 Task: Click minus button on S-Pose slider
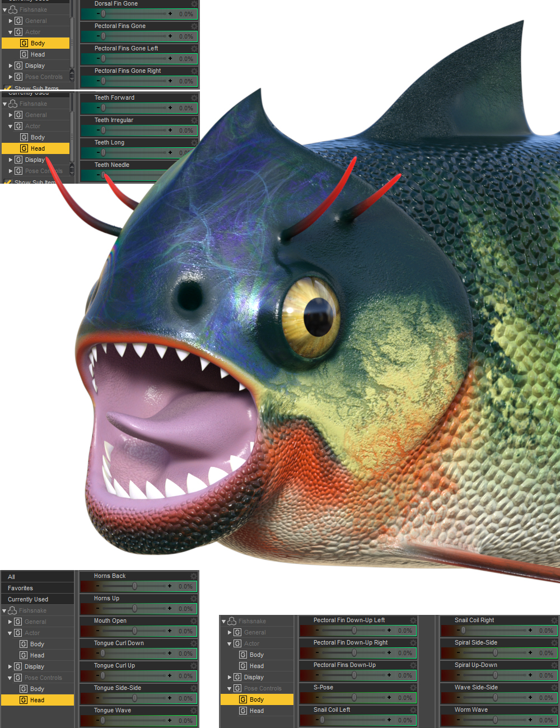coord(317,697)
